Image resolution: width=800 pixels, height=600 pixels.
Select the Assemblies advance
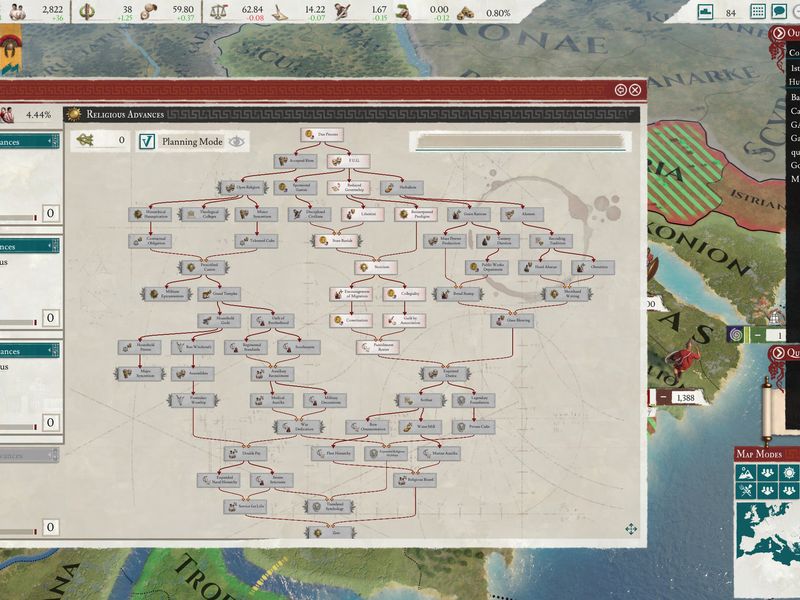point(192,374)
